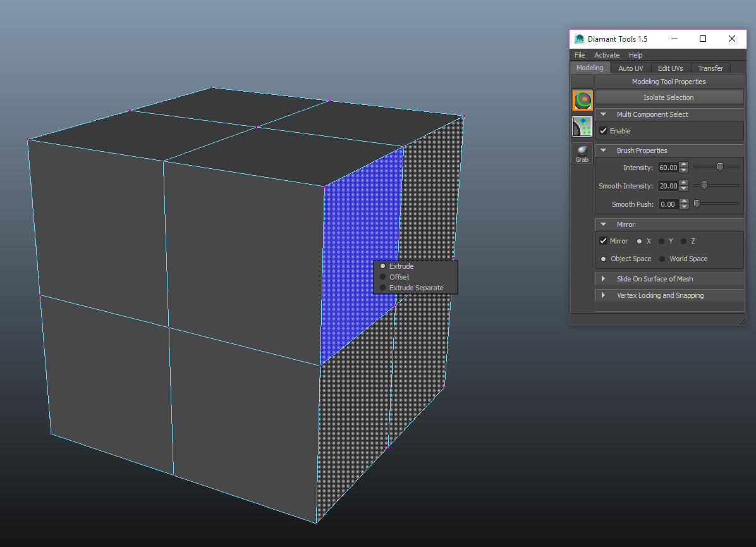This screenshot has width=756, height=547.
Task: Open the Activate menu
Action: coord(607,55)
